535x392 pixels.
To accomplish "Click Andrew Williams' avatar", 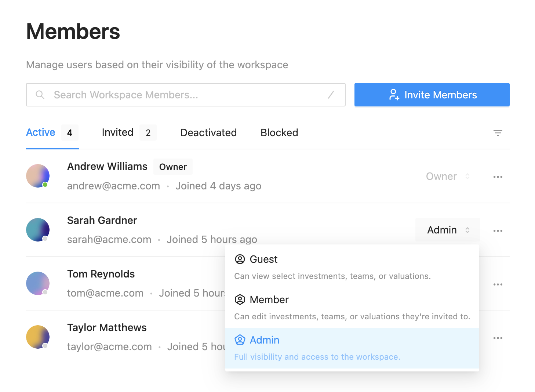I will pos(38,176).
